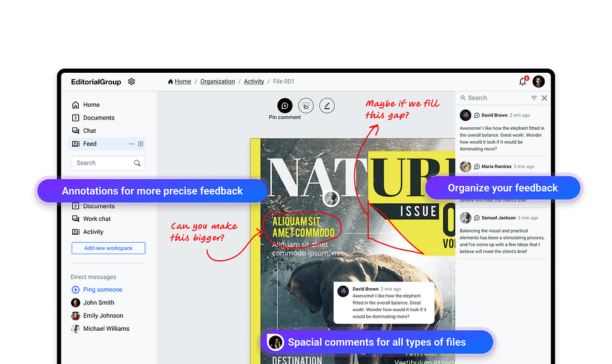Click the filter icon in comments panel
The width and height of the screenshot is (612, 364).
pyautogui.click(x=534, y=98)
